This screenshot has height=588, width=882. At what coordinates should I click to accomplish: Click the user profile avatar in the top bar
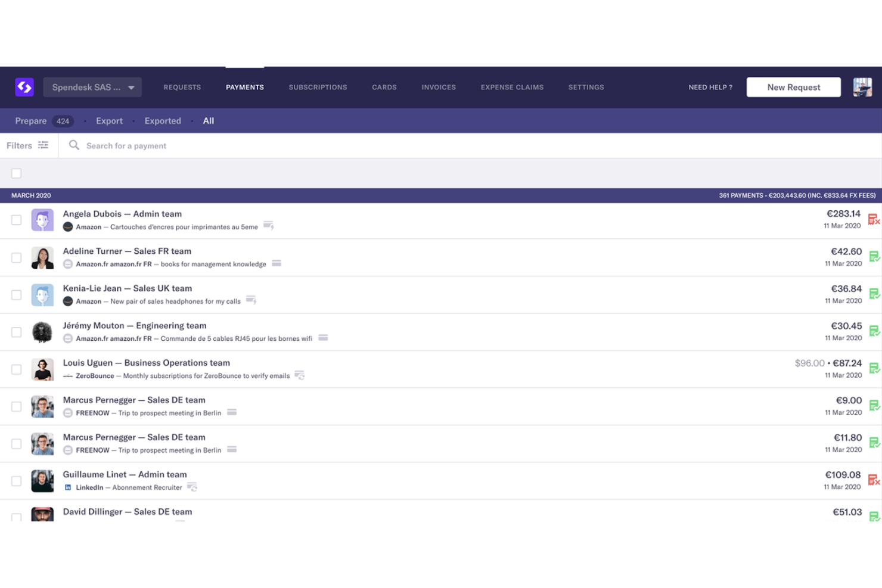(862, 87)
